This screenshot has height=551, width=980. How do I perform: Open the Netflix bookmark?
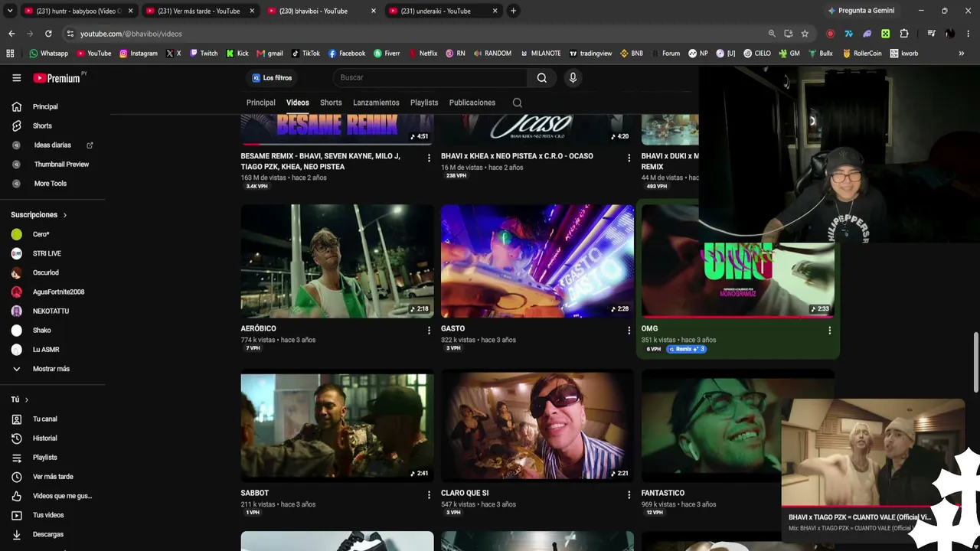click(x=423, y=54)
